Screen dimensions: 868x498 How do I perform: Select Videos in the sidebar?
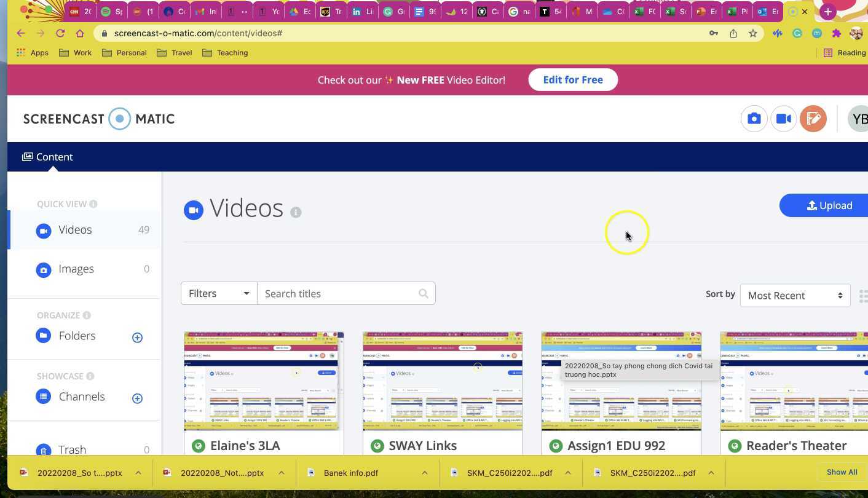coord(85,230)
